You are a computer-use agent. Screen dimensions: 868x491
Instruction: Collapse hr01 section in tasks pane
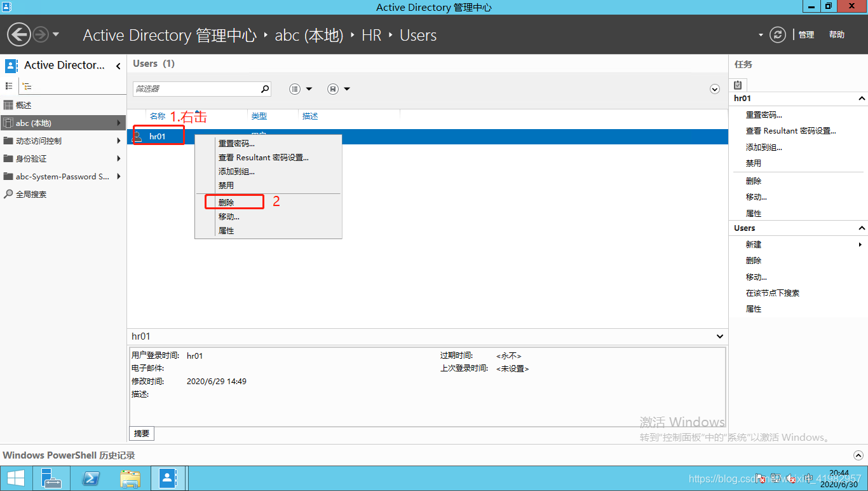(x=862, y=99)
